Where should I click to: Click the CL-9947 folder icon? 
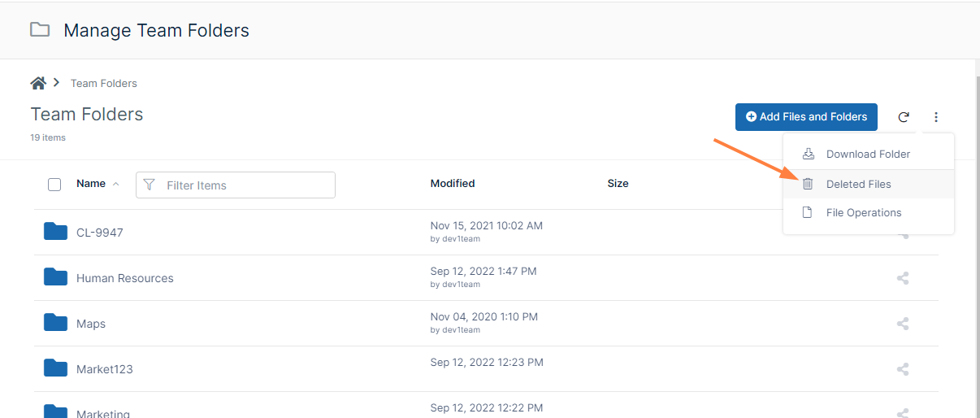[x=55, y=232]
